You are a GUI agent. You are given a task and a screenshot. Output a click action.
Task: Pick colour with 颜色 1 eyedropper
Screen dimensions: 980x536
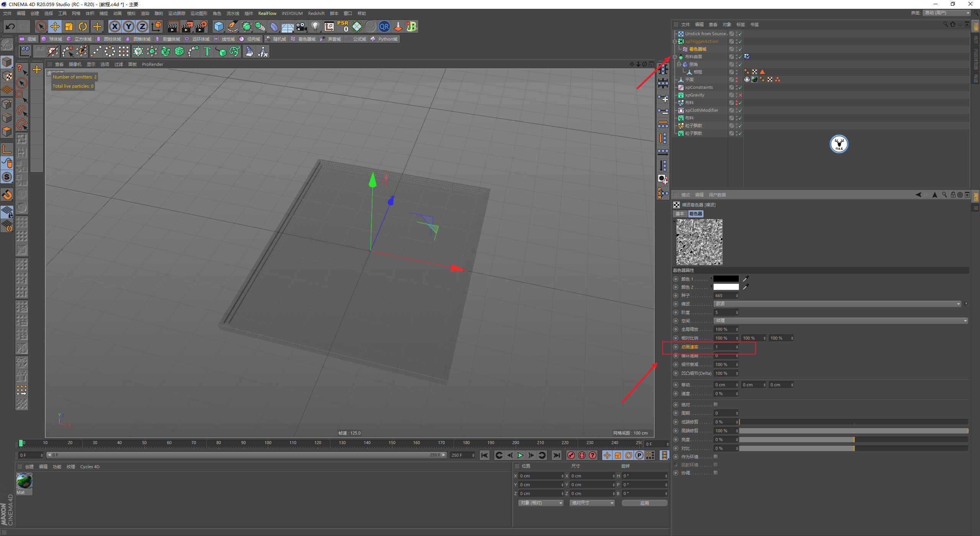click(745, 279)
